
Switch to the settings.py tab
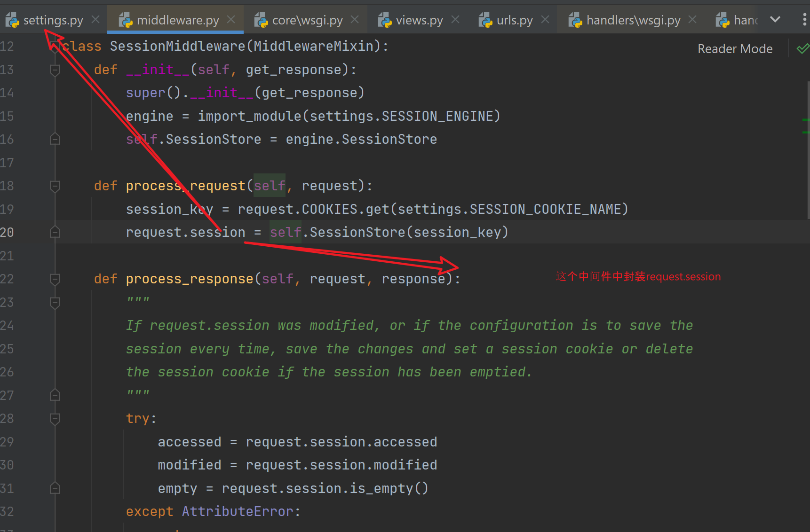(x=53, y=20)
